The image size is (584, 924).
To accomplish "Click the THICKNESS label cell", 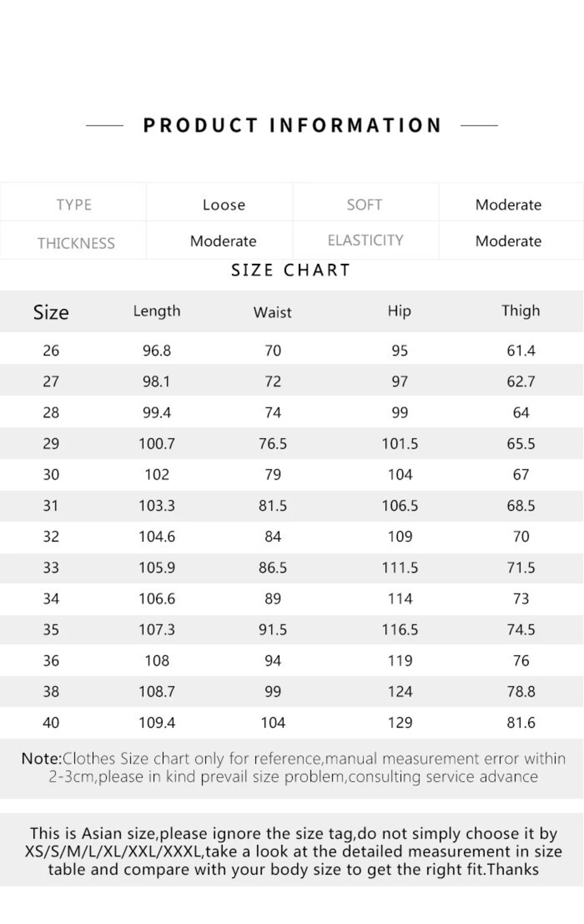I will [x=76, y=243].
